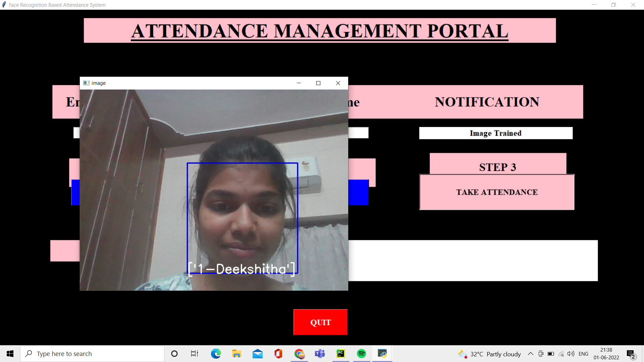Open Microsoft Edge from the taskbar
644x362 pixels.
click(216, 354)
